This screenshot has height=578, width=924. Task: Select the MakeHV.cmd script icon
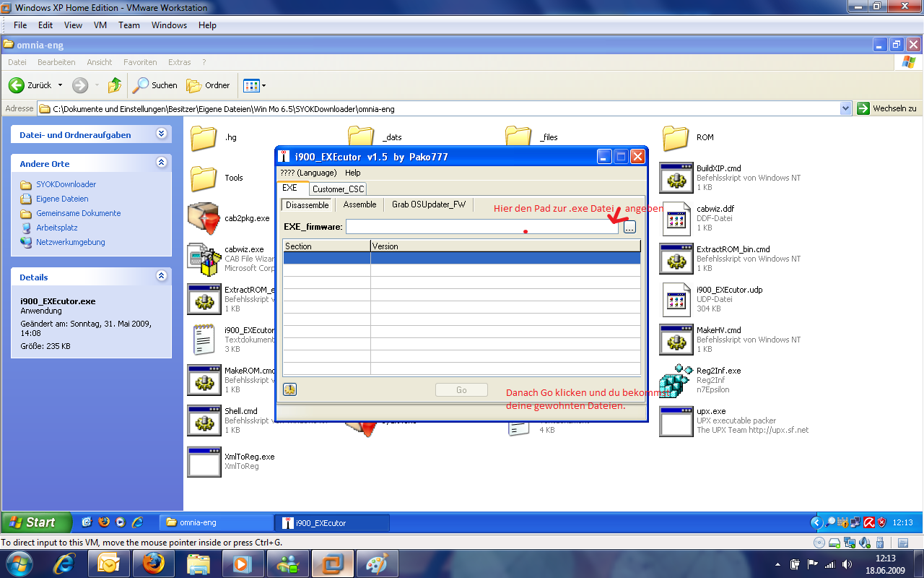pos(676,340)
